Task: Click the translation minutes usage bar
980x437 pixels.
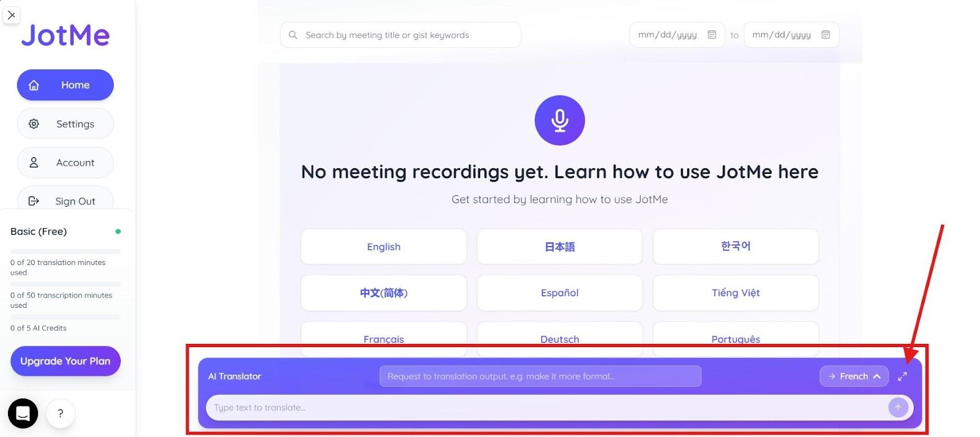Action: 66,252
